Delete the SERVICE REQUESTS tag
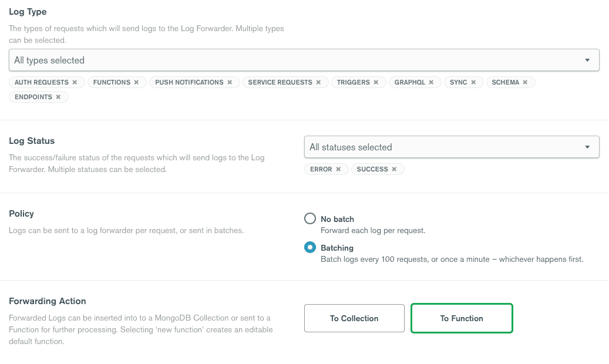The width and height of the screenshot is (609, 364). 318,82
